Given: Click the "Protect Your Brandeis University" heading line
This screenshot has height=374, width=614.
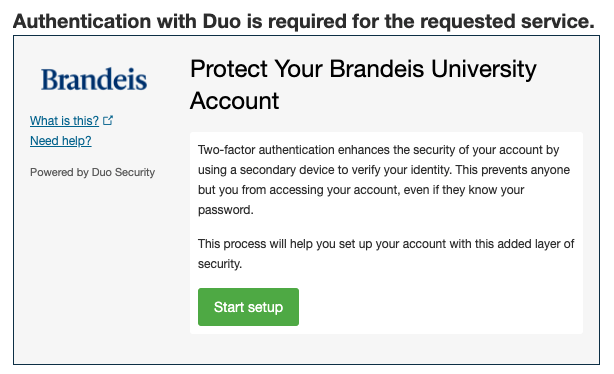Looking at the screenshot, I should (363, 69).
